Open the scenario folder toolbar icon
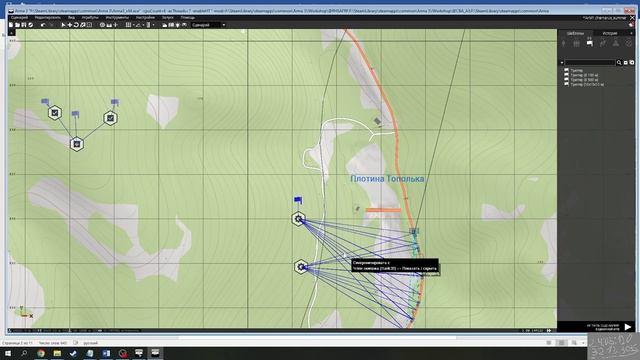 click(164, 25)
